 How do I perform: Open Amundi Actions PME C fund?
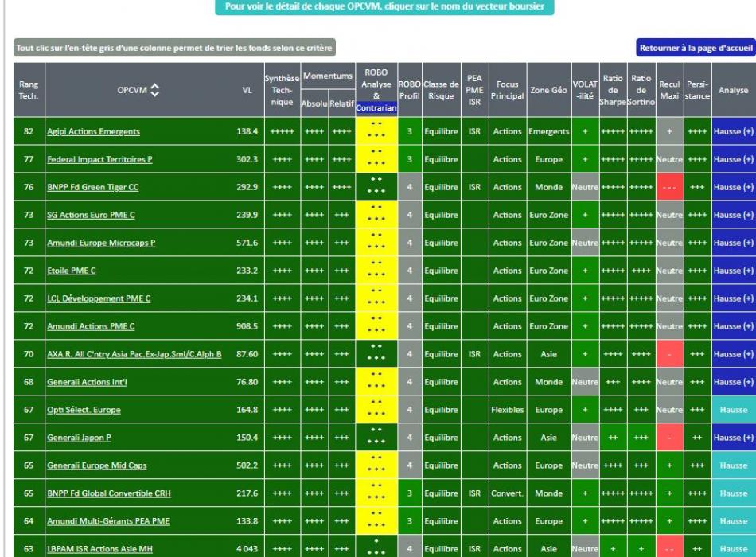(x=91, y=326)
